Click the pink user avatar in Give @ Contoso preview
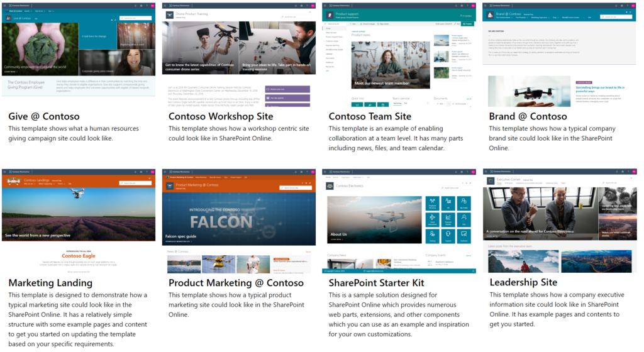644x352 pixels. [x=153, y=5]
